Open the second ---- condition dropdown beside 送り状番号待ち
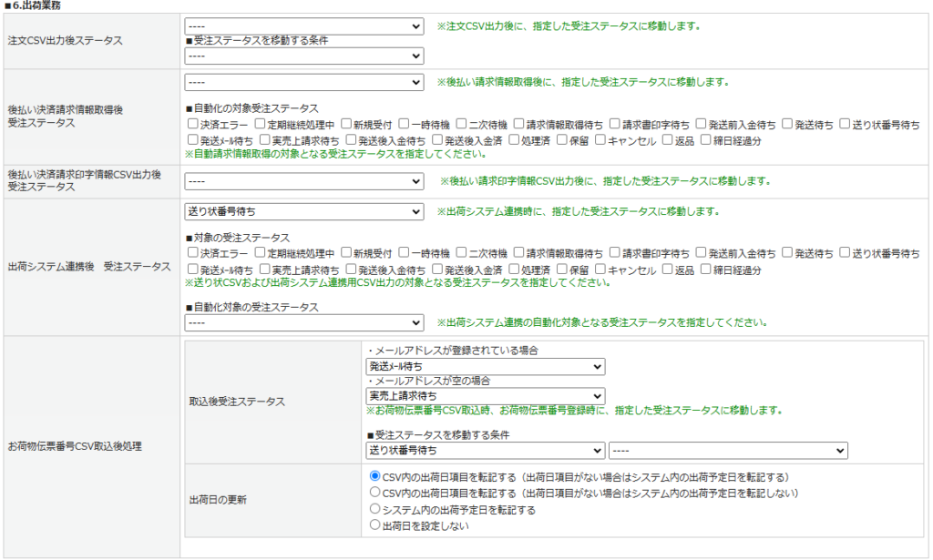 coord(728,451)
